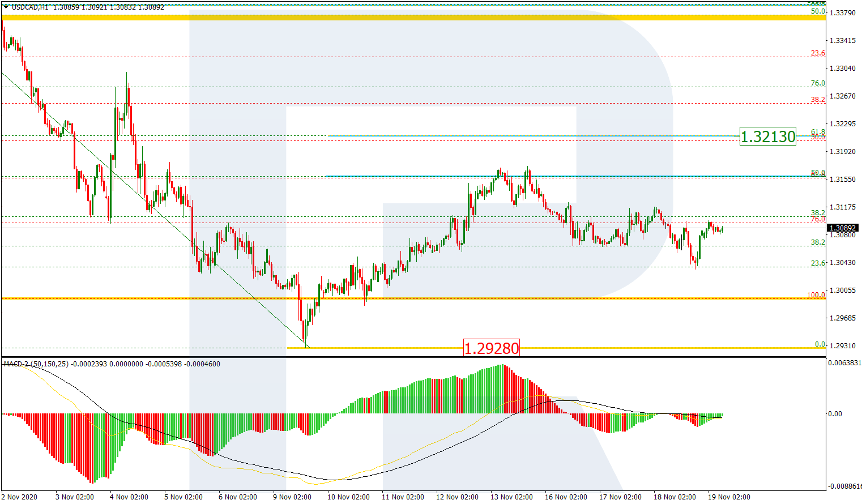Click price axis value 1.32295

pos(842,124)
